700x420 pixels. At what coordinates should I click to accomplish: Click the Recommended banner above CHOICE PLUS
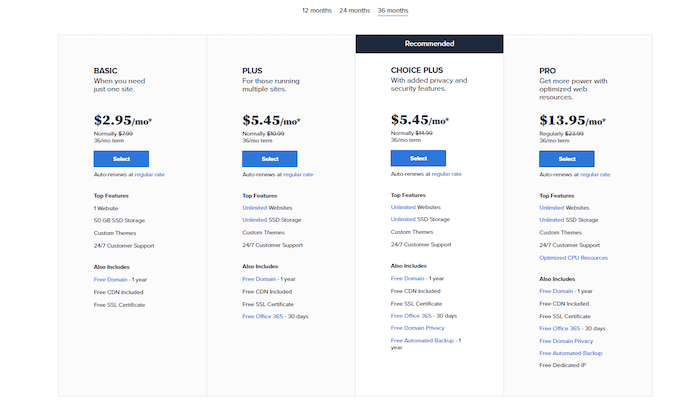click(x=429, y=44)
